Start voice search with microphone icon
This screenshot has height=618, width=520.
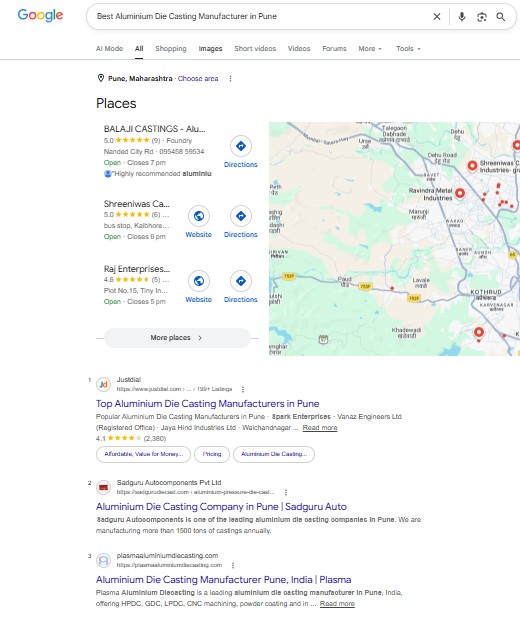click(462, 17)
